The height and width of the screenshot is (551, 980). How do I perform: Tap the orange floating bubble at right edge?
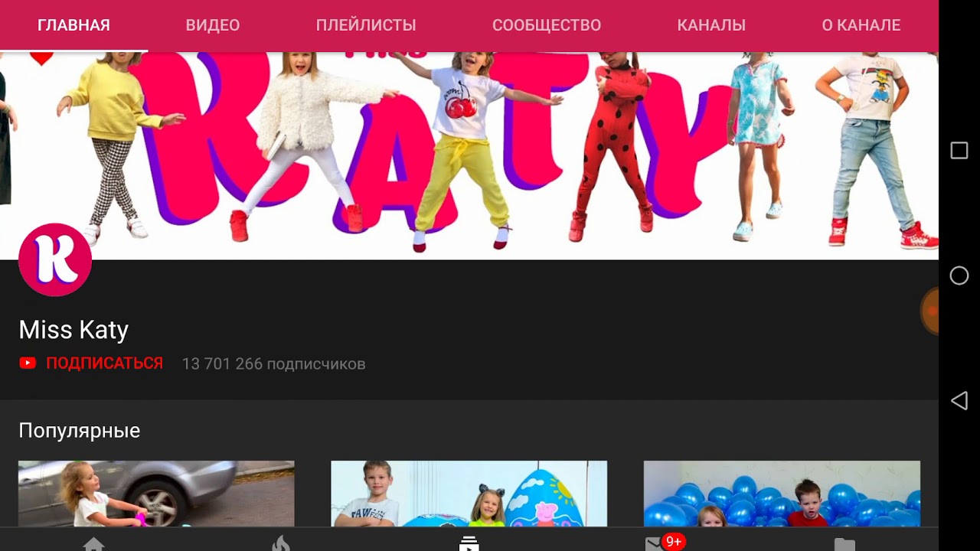tap(929, 311)
